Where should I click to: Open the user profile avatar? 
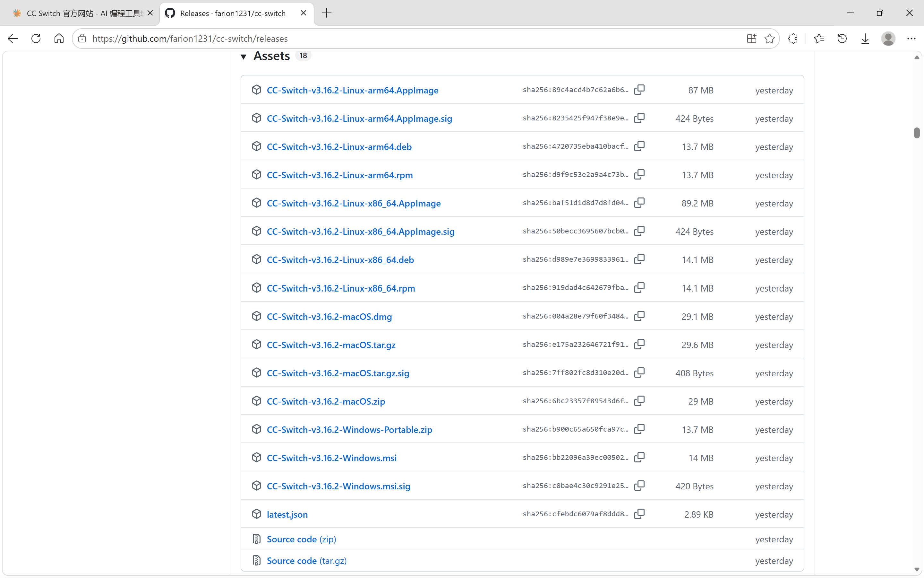(x=888, y=39)
